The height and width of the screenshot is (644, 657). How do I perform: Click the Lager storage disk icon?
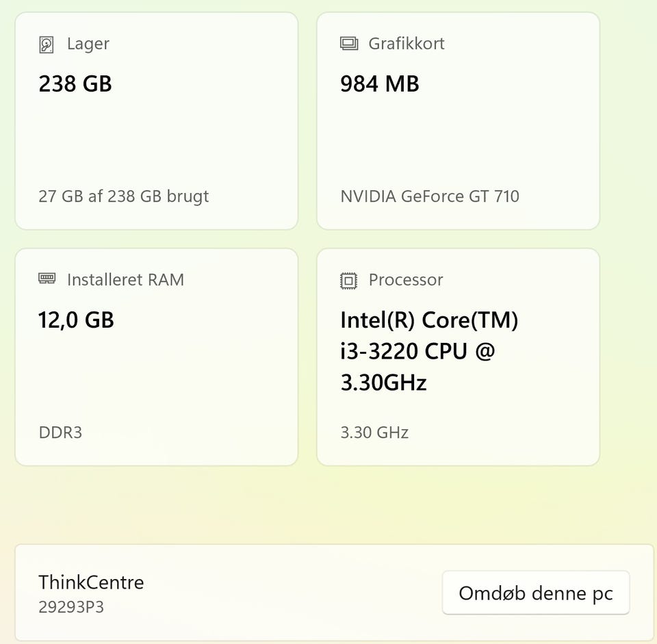point(47,44)
